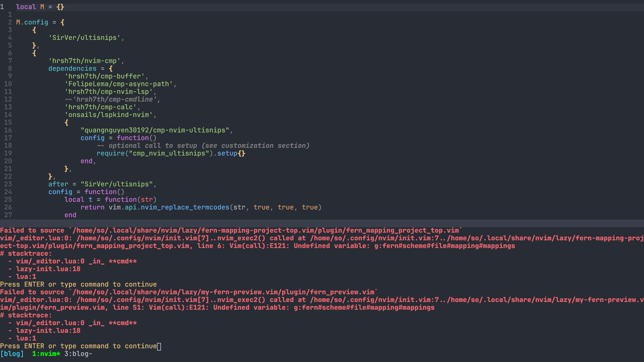The image size is (644, 362).
Task: Click the opening brace on line 15
Action: 66,122
